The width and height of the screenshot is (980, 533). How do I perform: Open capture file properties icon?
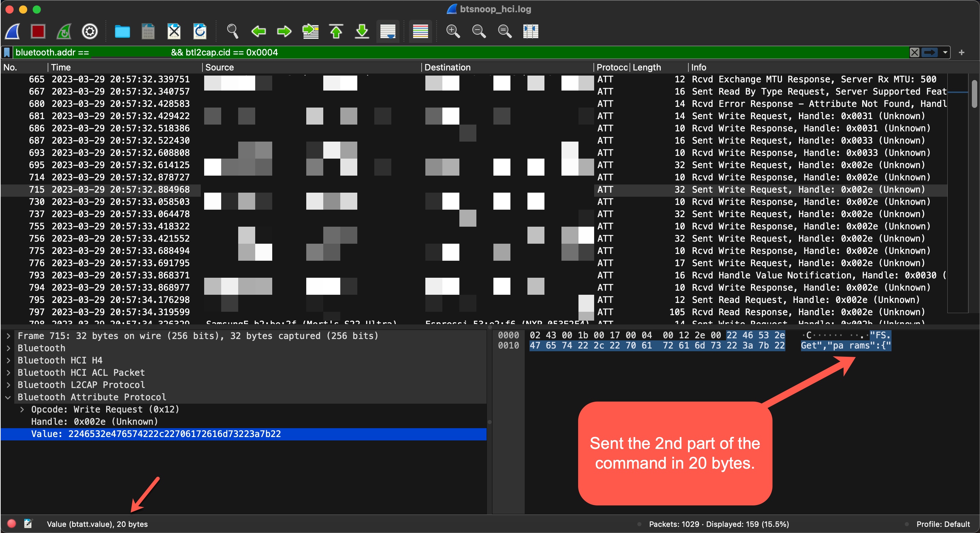28,524
